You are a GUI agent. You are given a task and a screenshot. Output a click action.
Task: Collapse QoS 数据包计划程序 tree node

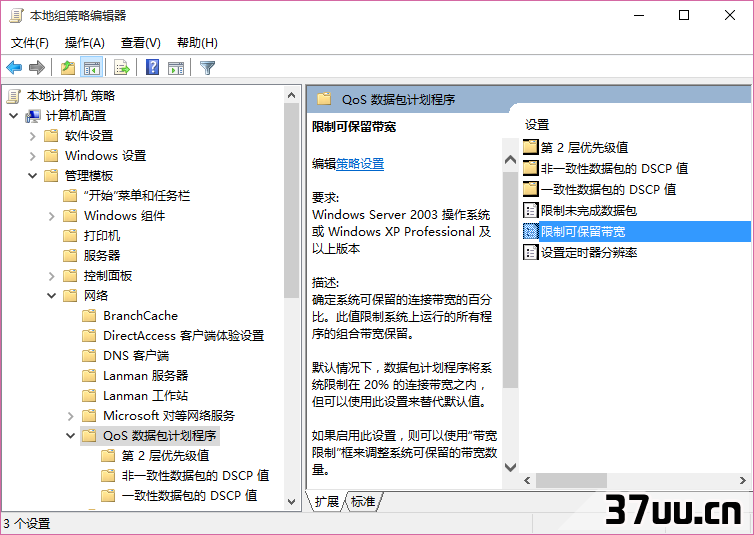coord(70,436)
